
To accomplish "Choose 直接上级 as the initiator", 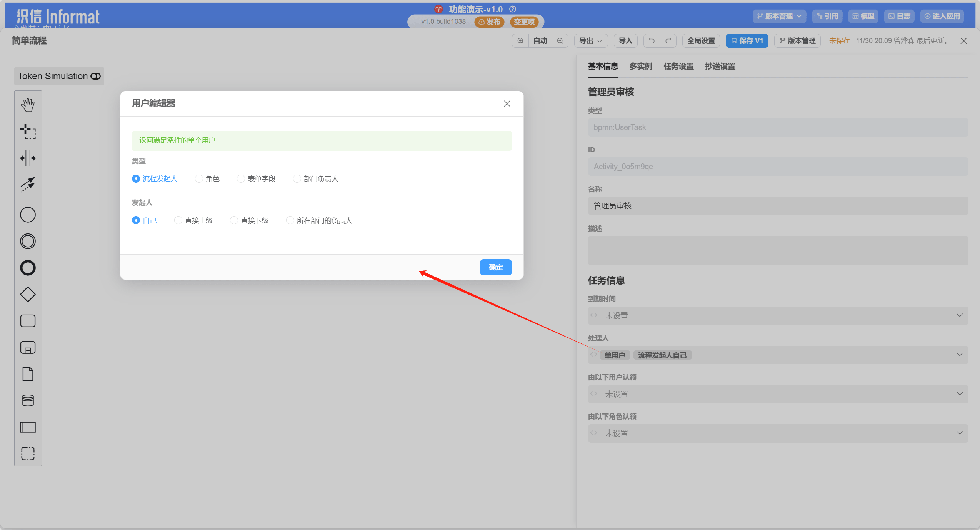I will (x=178, y=220).
